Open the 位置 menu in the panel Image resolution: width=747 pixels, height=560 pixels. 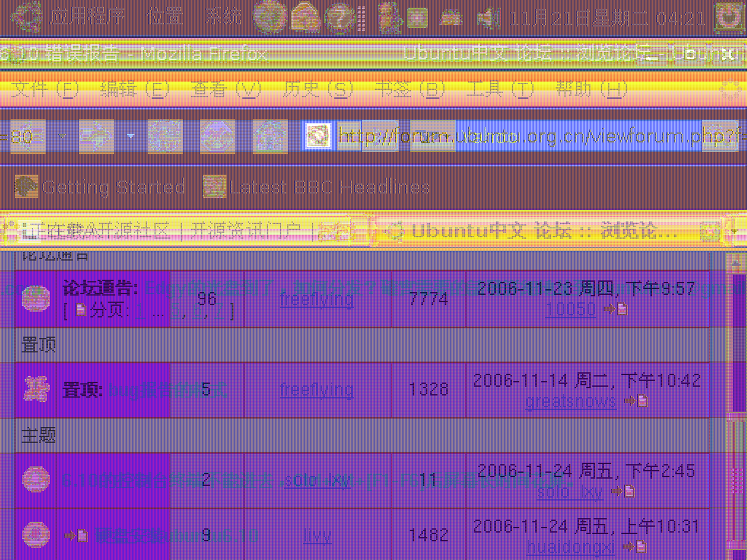pos(166,17)
